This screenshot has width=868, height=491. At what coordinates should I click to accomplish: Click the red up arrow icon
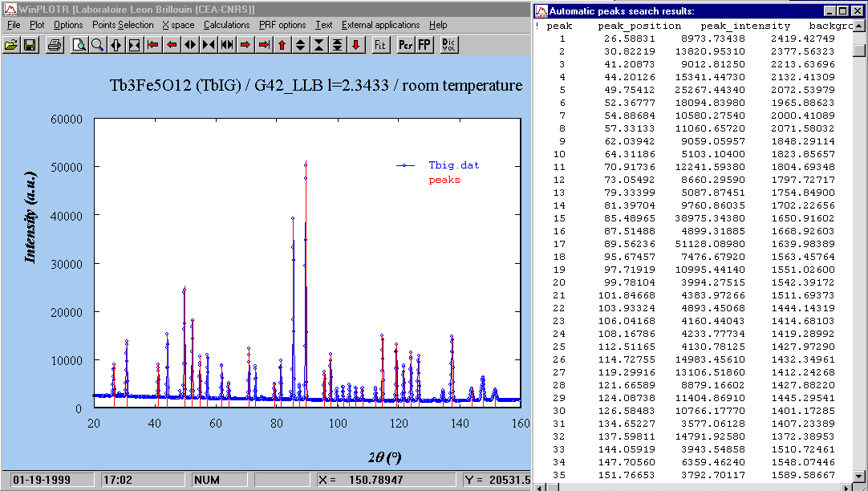coord(282,45)
